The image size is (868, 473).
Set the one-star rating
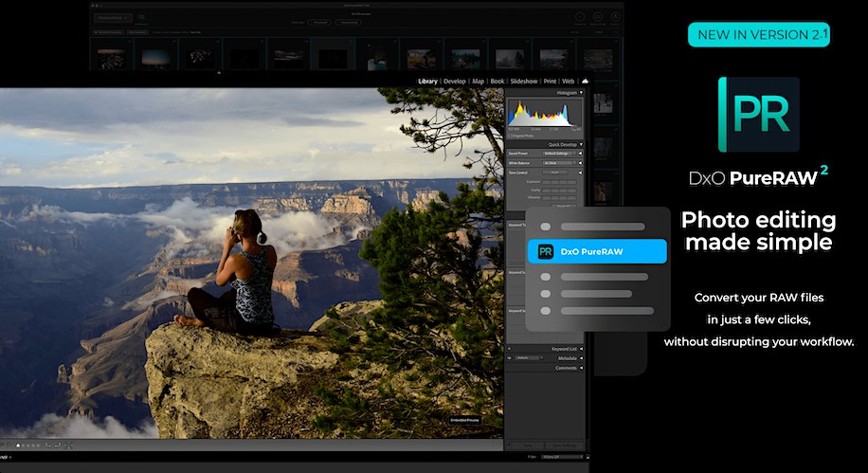pos(18,446)
